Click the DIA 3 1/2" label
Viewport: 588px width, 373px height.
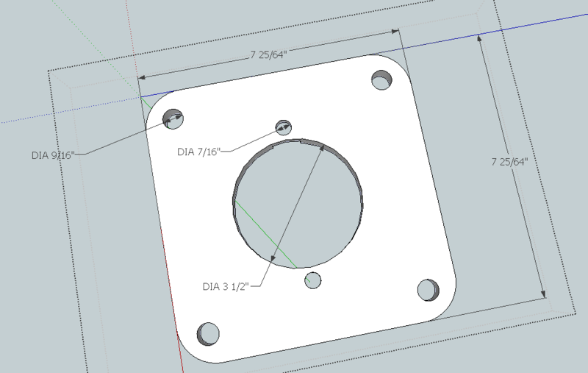point(226,286)
